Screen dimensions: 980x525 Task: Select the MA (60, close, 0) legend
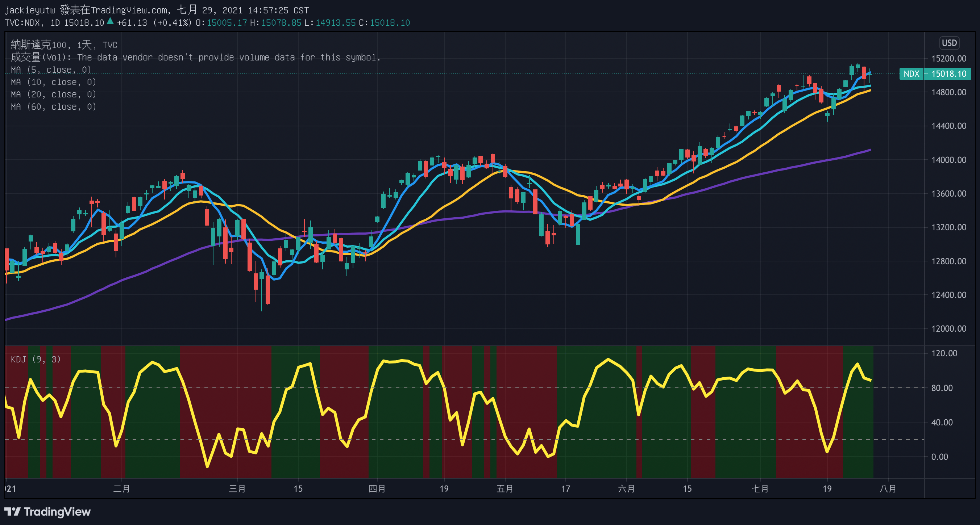pyautogui.click(x=53, y=107)
